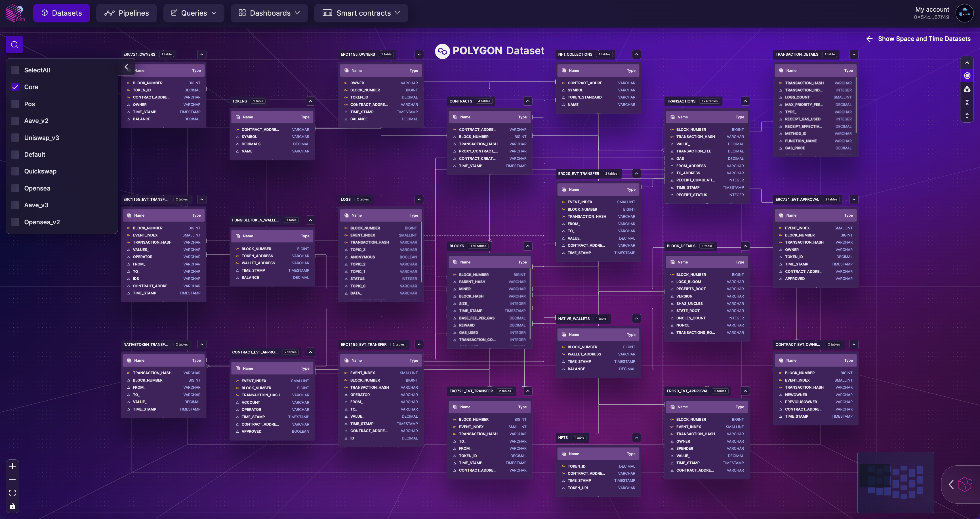Uncheck the Core checkbox
Screen dimensions: 980x519
point(15,87)
